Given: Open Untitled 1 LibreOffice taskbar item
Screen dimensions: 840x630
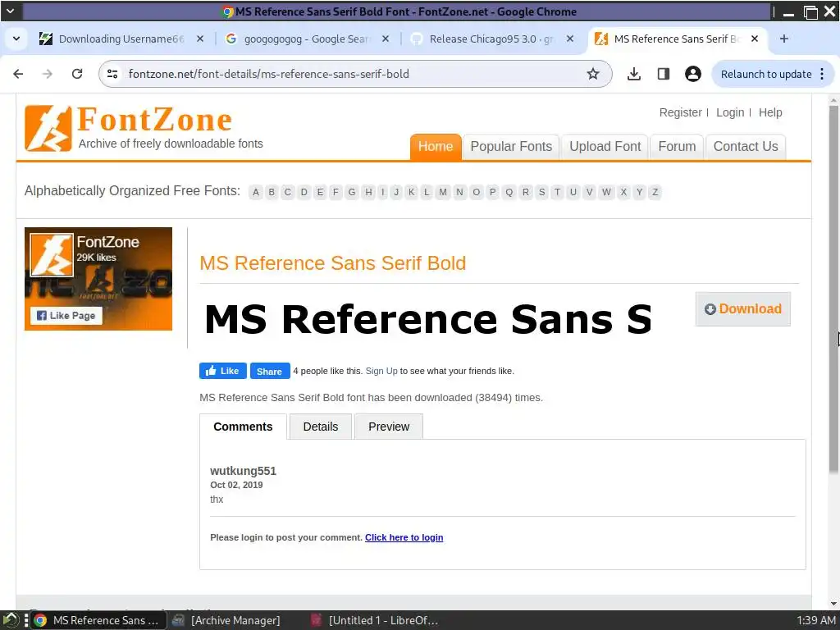Looking at the screenshot, I should (x=375, y=620).
